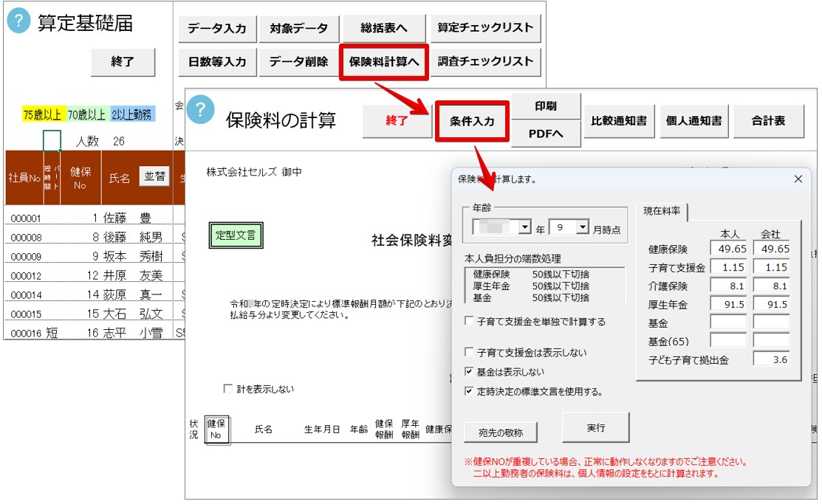
Task: Open データ入力 in 算定基礎届 window
Action: (217, 28)
